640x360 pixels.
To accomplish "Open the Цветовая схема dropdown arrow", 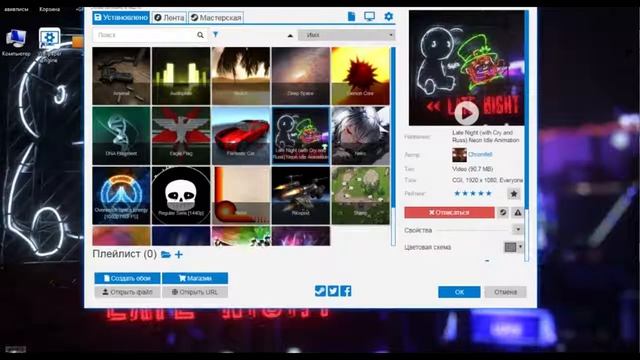I will point(520,247).
